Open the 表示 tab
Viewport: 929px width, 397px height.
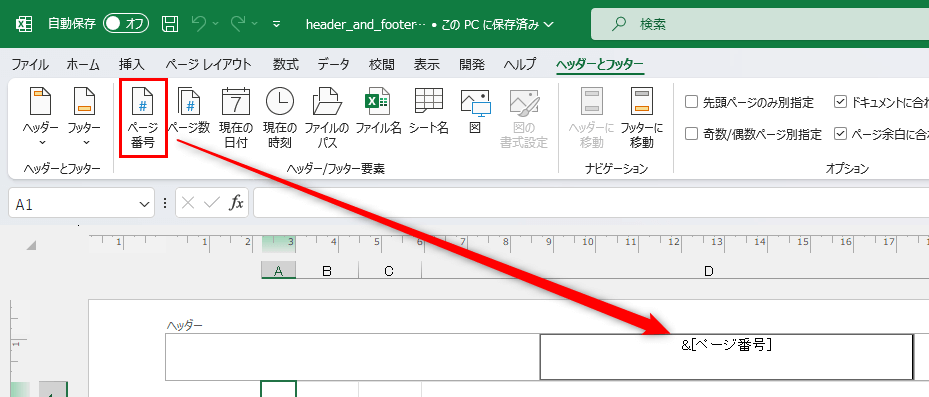coord(427,65)
